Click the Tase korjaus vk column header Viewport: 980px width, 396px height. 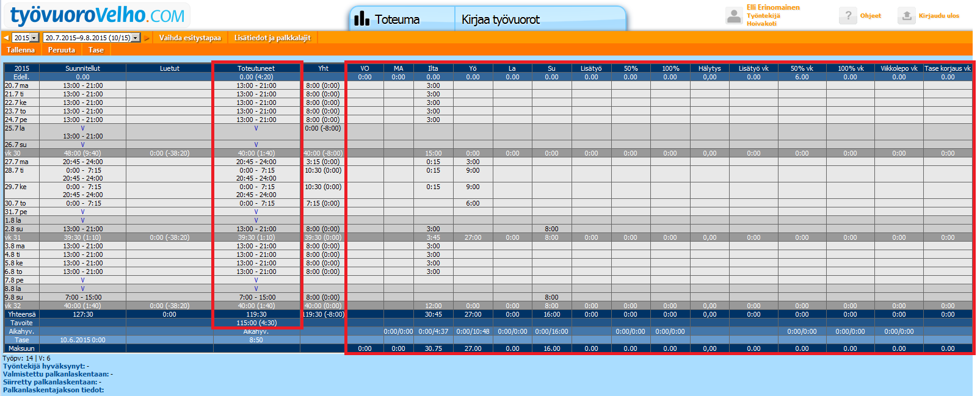click(x=948, y=68)
